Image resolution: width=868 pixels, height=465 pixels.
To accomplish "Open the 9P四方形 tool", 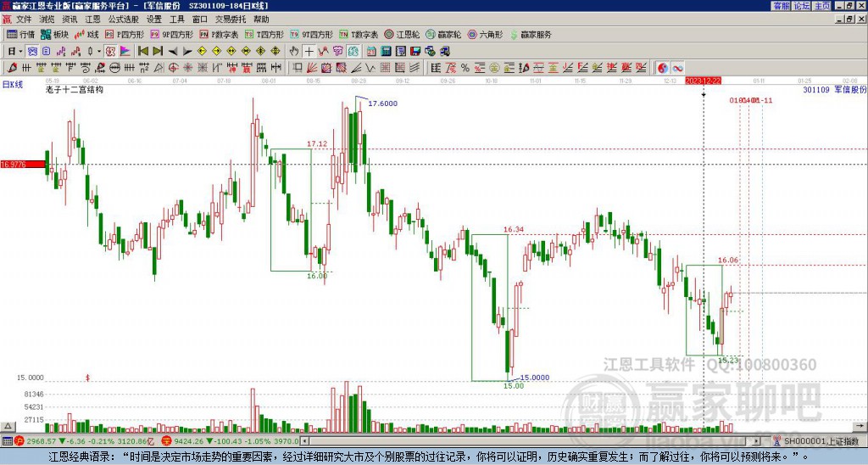I will tap(171, 34).
